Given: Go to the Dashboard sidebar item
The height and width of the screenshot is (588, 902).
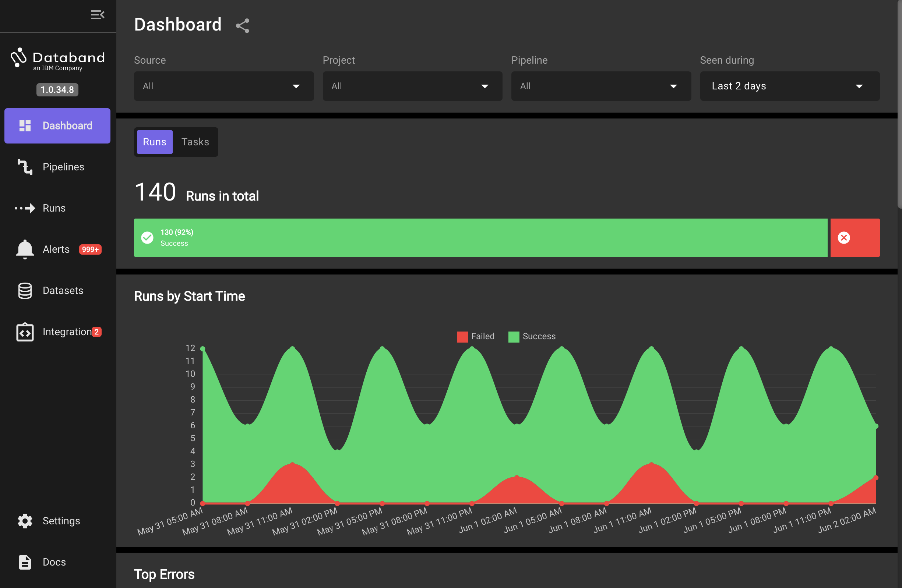Looking at the screenshot, I should point(57,126).
